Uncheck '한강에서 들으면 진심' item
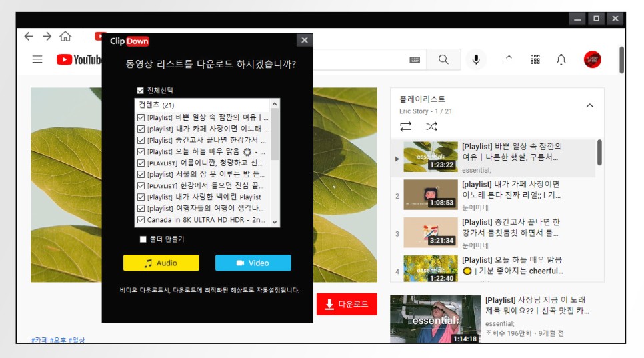 141,185
